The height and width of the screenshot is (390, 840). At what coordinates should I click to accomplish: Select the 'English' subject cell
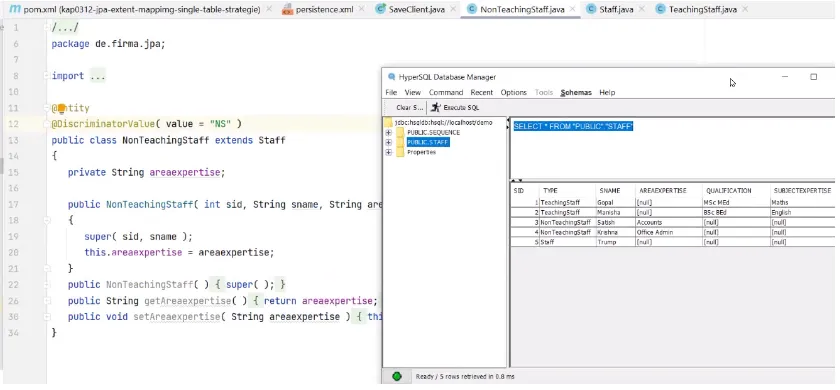tap(802, 213)
